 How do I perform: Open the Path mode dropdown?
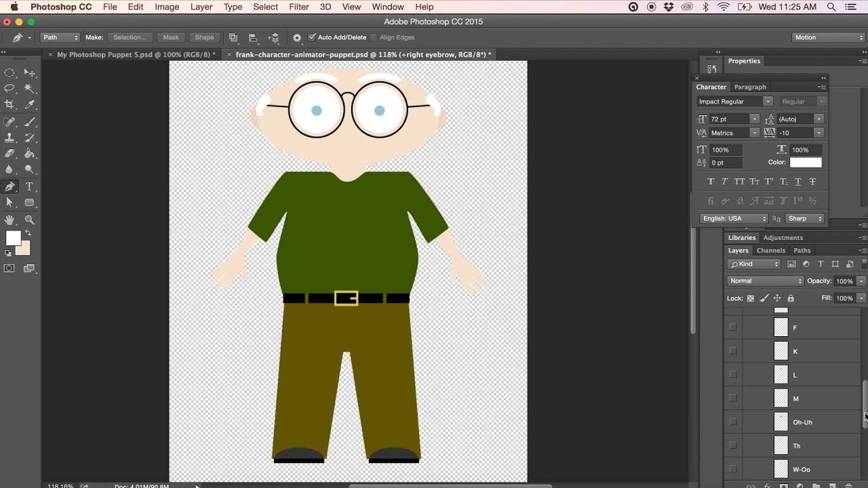(60, 37)
